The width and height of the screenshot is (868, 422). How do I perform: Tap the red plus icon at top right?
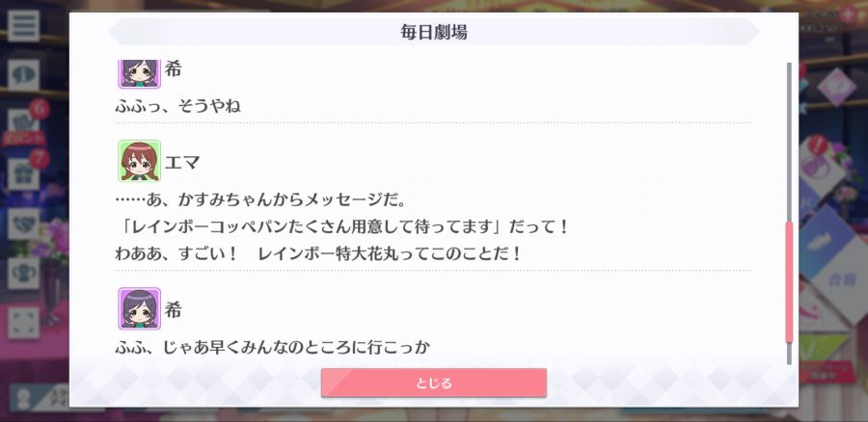point(847,14)
